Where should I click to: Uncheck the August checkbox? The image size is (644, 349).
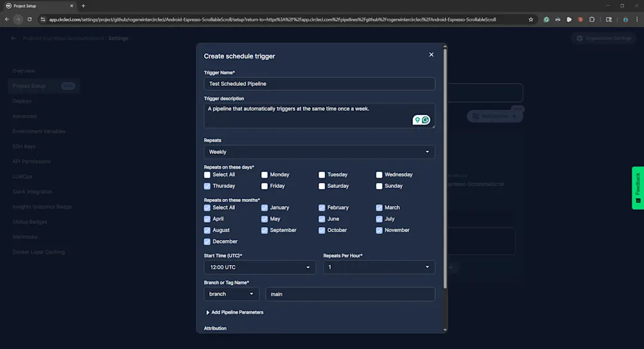coord(207,230)
